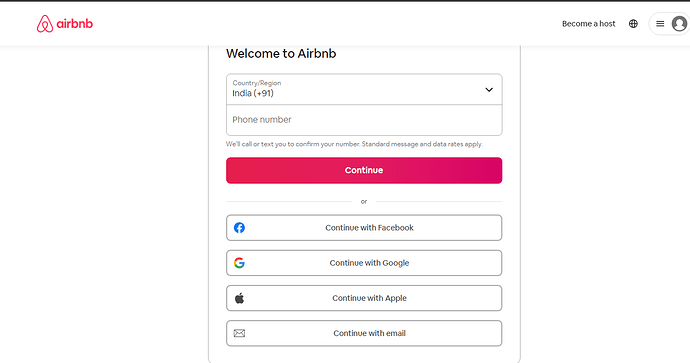Viewport: 690px width, 363px height.
Task: Click the user profile avatar icon
Action: pyautogui.click(x=679, y=24)
